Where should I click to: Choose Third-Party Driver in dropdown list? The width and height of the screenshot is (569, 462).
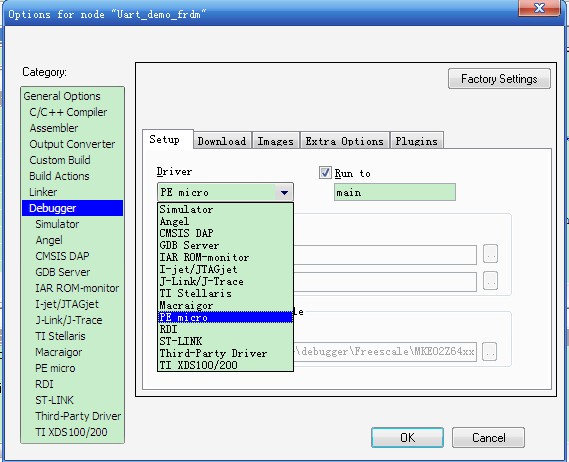[225, 353]
